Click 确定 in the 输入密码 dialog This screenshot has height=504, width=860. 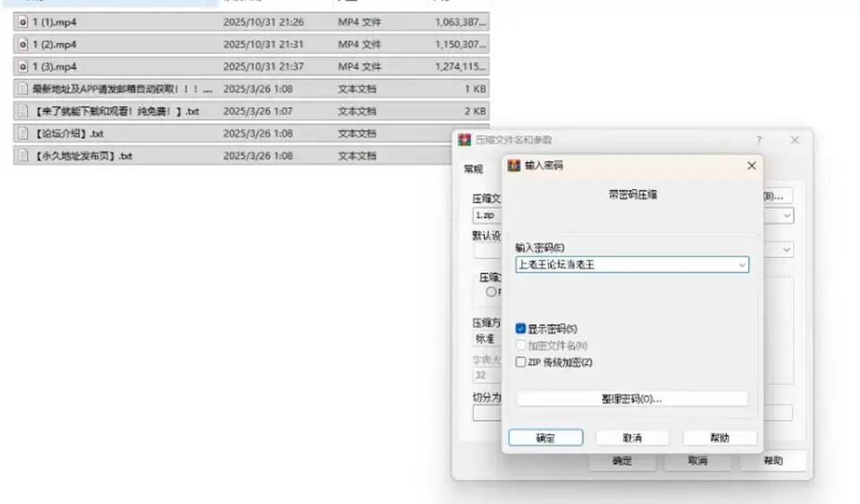pos(546,438)
